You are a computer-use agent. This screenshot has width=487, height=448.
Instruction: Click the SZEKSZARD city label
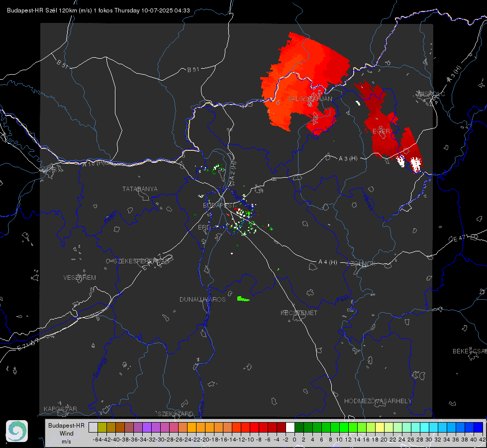point(176,414)
